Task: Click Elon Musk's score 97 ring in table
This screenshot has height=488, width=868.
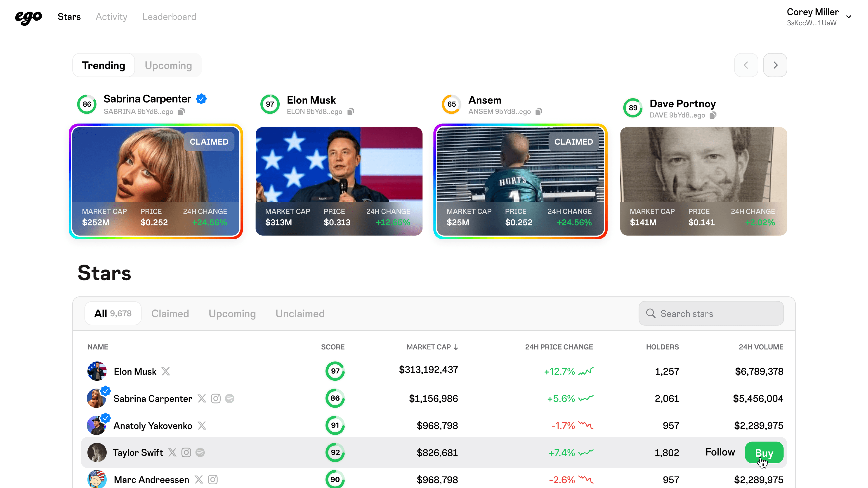Action: pyautogui.click(x=335, y=371)
